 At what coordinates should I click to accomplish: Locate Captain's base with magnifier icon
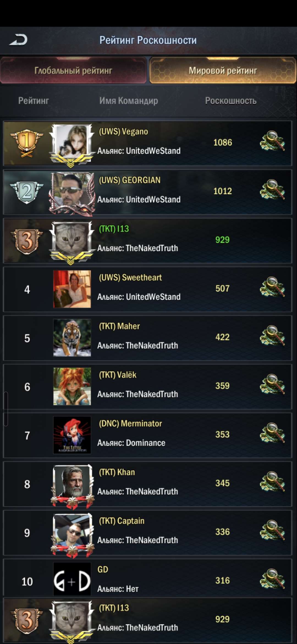(x=272, y=530)
